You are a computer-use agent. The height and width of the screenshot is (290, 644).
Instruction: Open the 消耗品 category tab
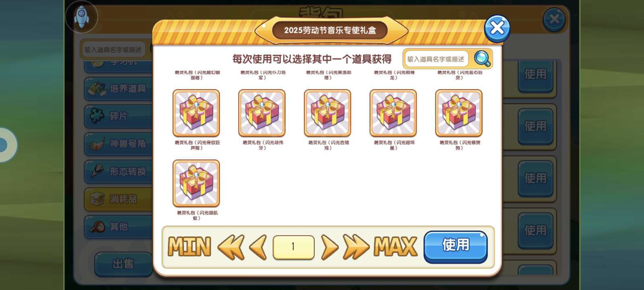pyautogui.click(x=118, y=199)
